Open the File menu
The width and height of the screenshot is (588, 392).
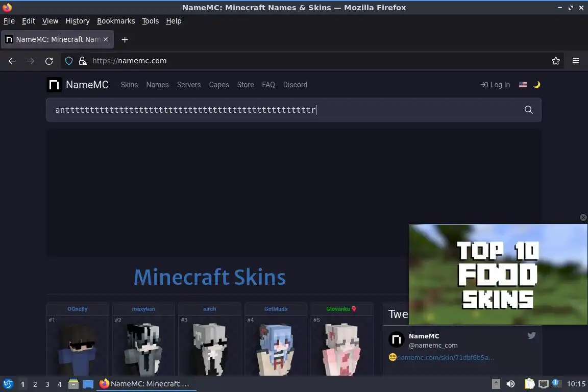point(9,21)
